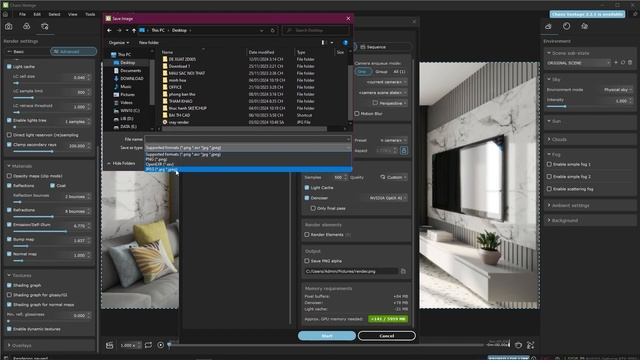
Task: Click the loop icon in bottom toolbar
Action: [x=148, y=345]
